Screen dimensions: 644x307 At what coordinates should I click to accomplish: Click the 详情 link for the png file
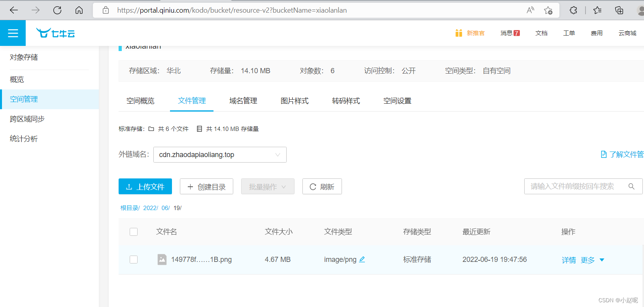[569, 260]
